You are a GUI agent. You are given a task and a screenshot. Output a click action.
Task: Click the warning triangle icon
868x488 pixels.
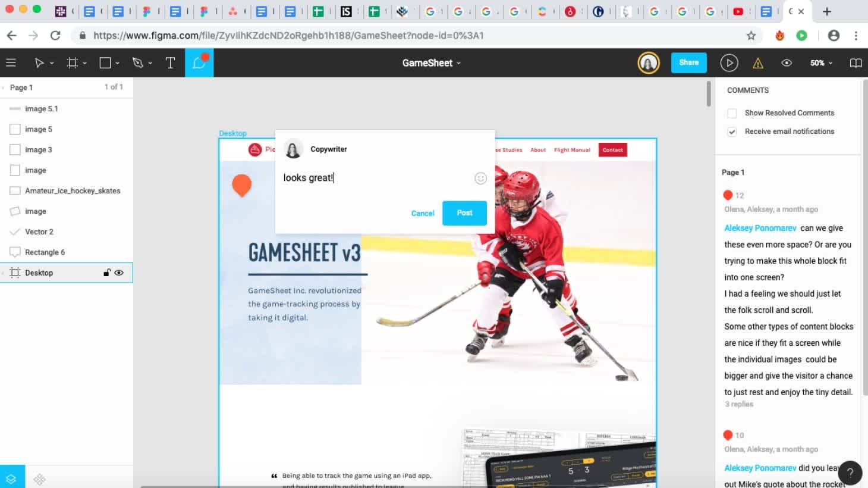(758, 63)
